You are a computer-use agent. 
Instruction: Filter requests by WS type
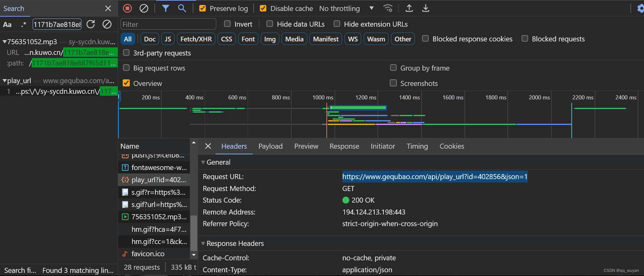click(353, 39)
